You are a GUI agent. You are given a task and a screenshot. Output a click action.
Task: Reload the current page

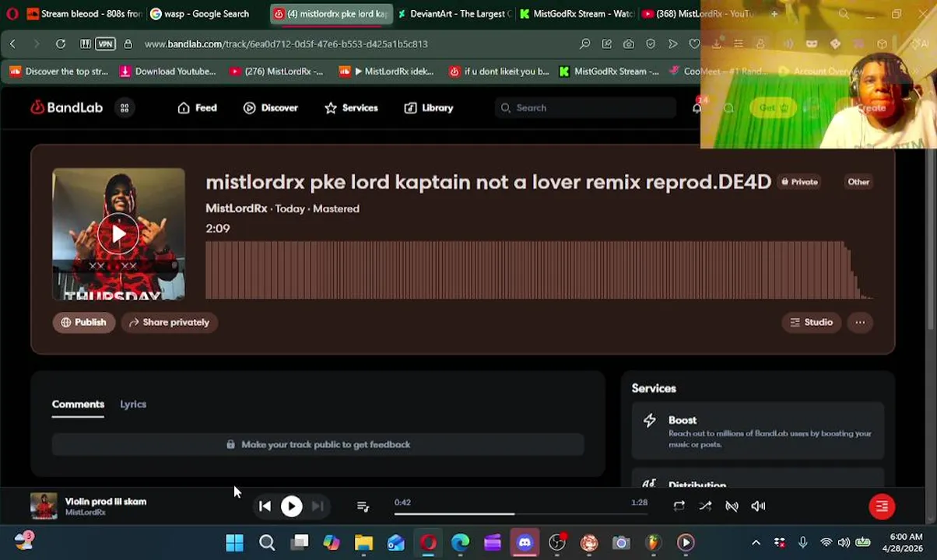(x=61, y=44)
